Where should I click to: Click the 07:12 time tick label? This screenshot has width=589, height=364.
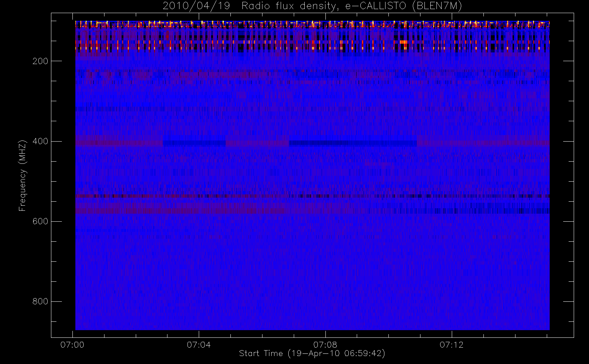pos(452,345)
